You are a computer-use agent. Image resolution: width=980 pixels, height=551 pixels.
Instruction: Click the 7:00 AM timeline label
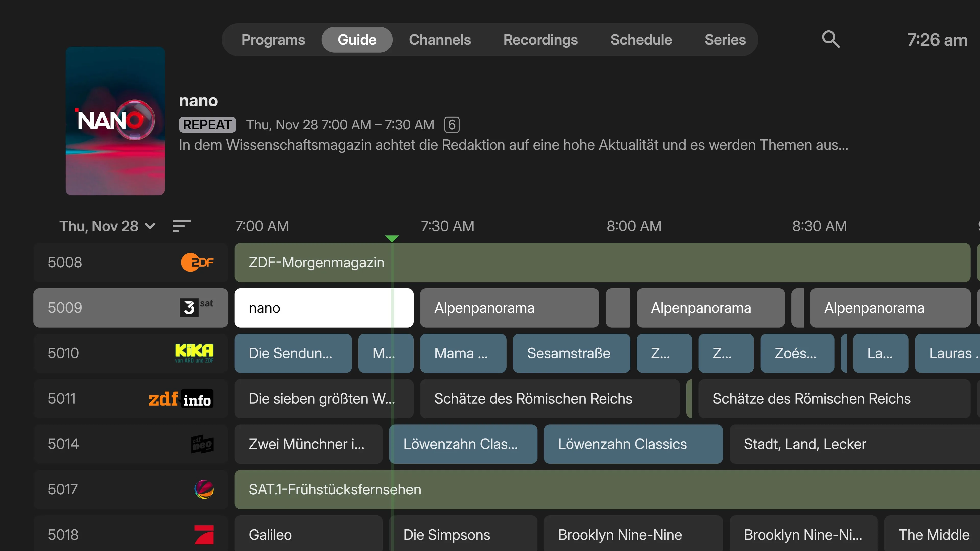pyautogui.click(x=262, y=226)
